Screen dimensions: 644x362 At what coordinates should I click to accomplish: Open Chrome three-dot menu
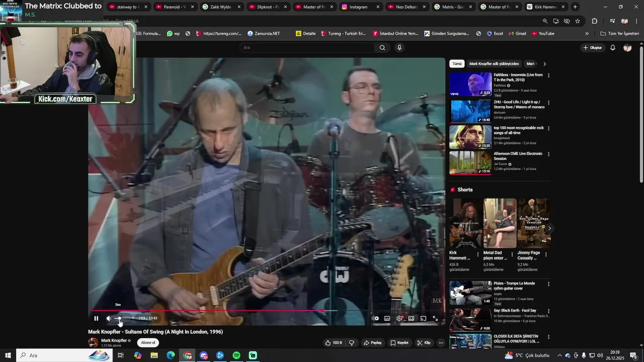[x=636, y=21]
